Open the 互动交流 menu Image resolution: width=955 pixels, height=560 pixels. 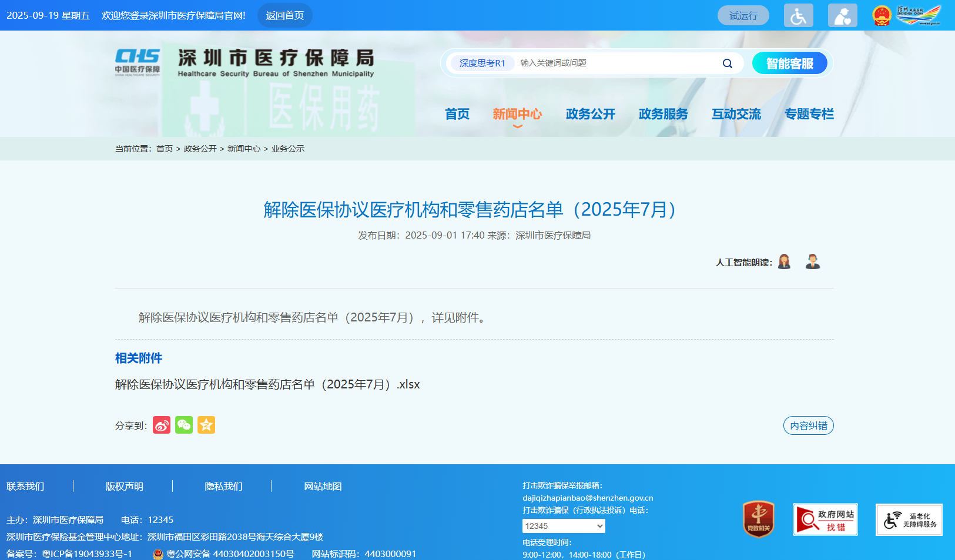736,115
